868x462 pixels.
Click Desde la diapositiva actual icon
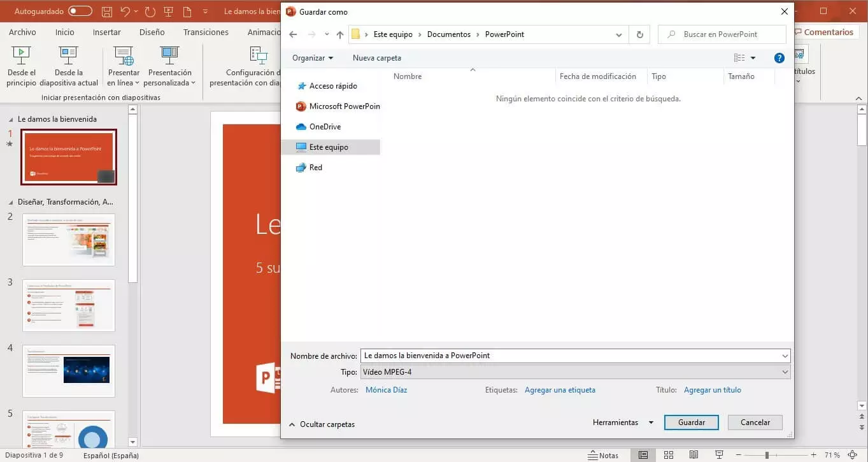point(68,56)
